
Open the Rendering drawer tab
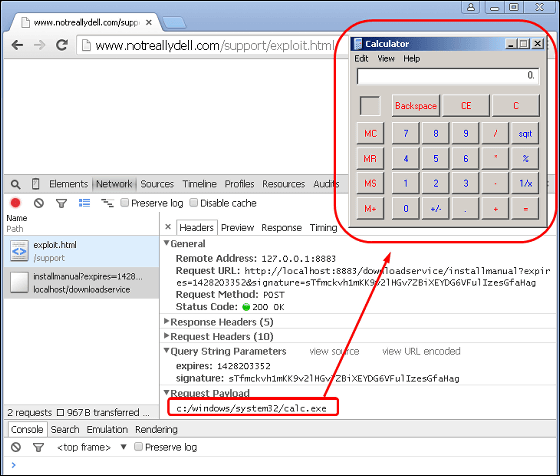(x=156, y=429)
